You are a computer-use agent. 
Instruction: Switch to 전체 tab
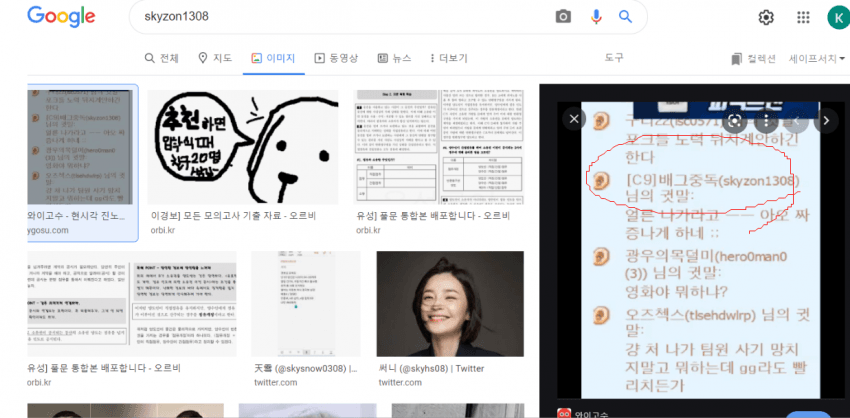coord(162,58)
